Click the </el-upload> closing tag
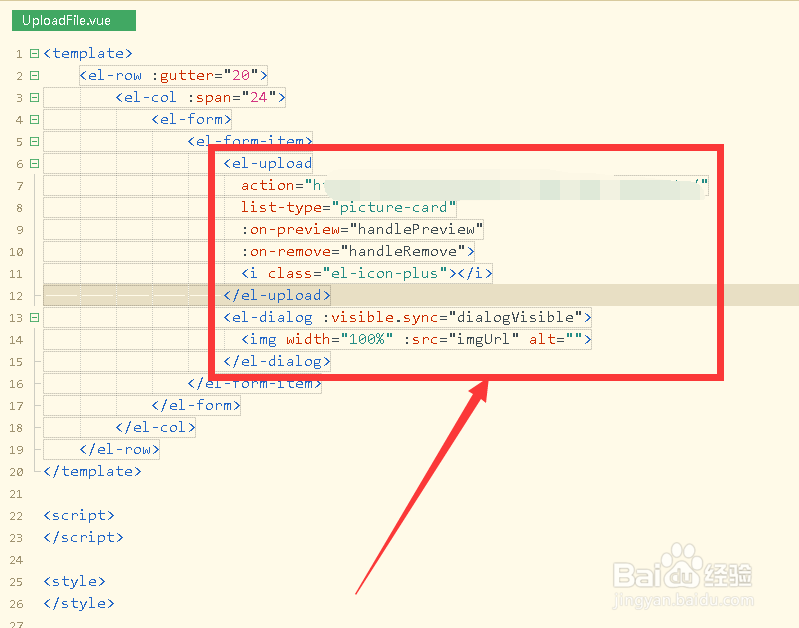The height and width of the screenshot is (628, 799). [x=277, y=295]
